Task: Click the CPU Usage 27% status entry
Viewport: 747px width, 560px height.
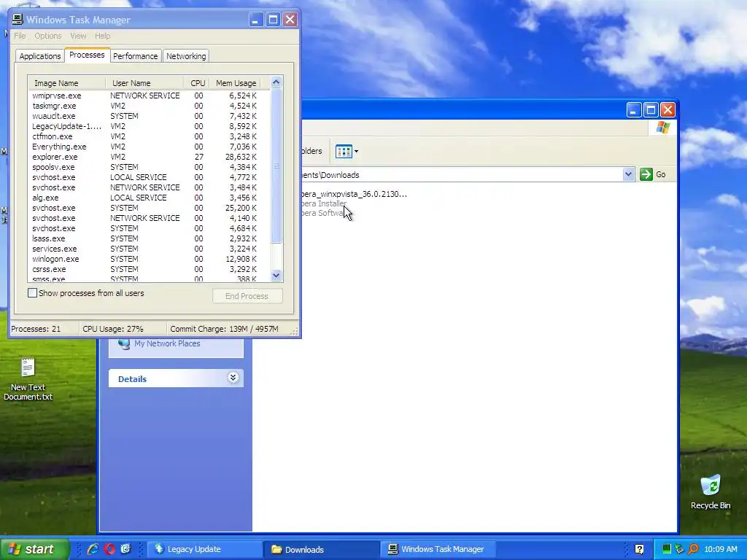Action: pos(123,329)
